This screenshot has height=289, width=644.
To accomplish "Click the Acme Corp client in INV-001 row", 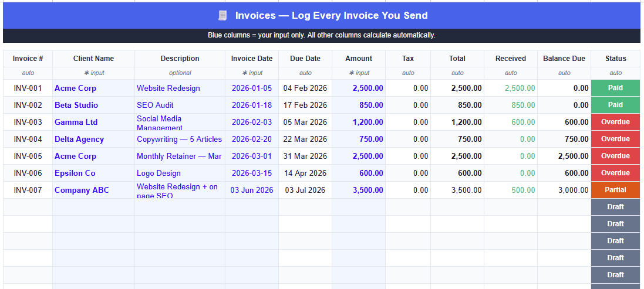I will (x=94, y=88).
